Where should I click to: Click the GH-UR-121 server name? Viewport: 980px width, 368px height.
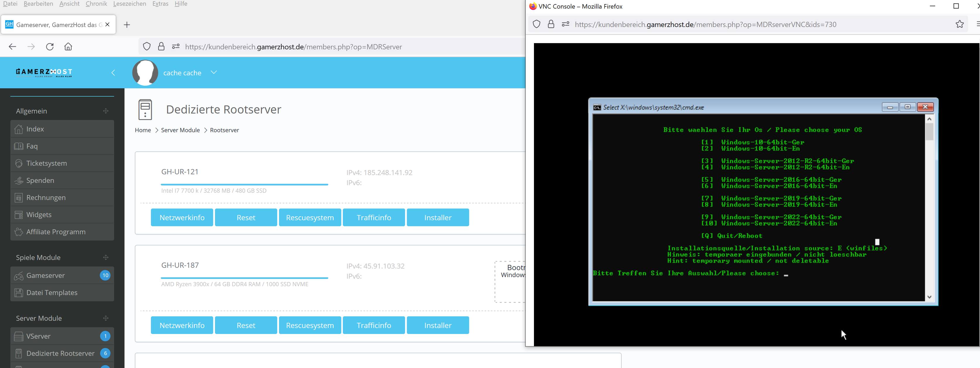point(180,171)
